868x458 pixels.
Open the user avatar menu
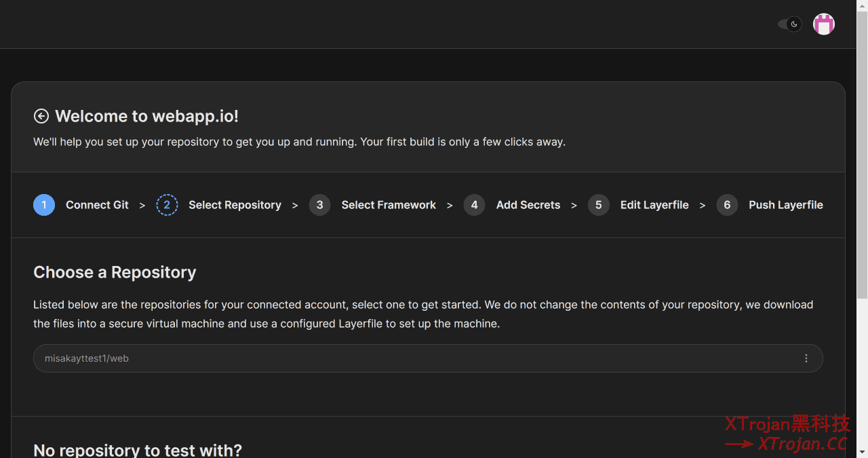click(824, 24)
